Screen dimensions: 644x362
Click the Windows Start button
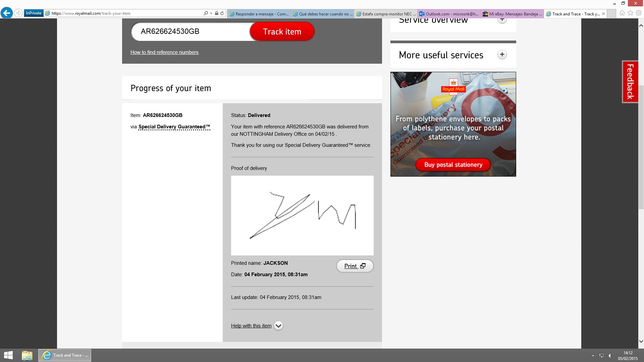tap(8, 355)
